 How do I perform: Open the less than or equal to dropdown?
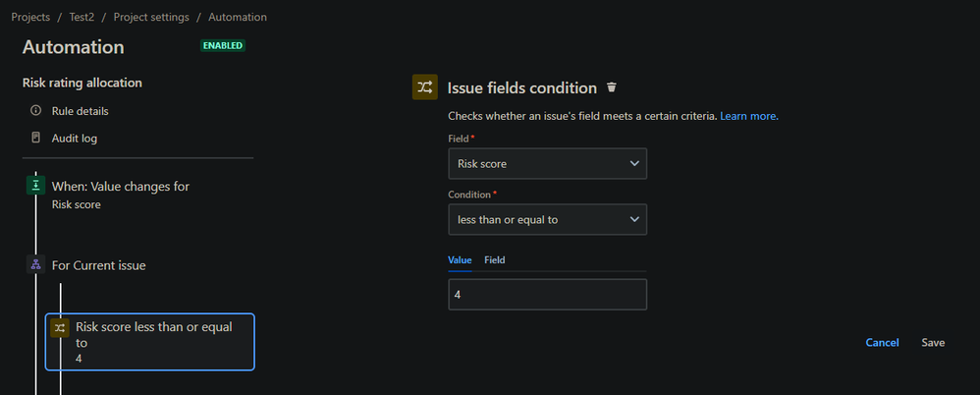coord(548,219)
